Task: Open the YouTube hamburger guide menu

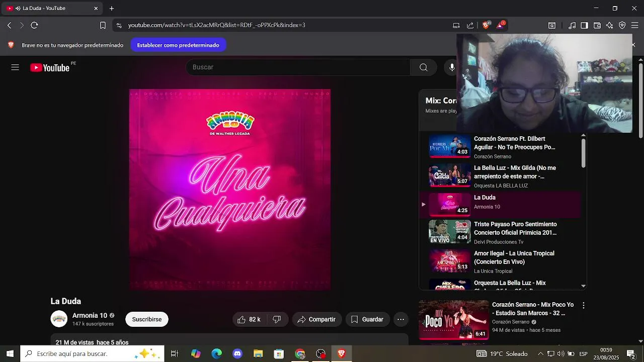Action: coord(15,67)
